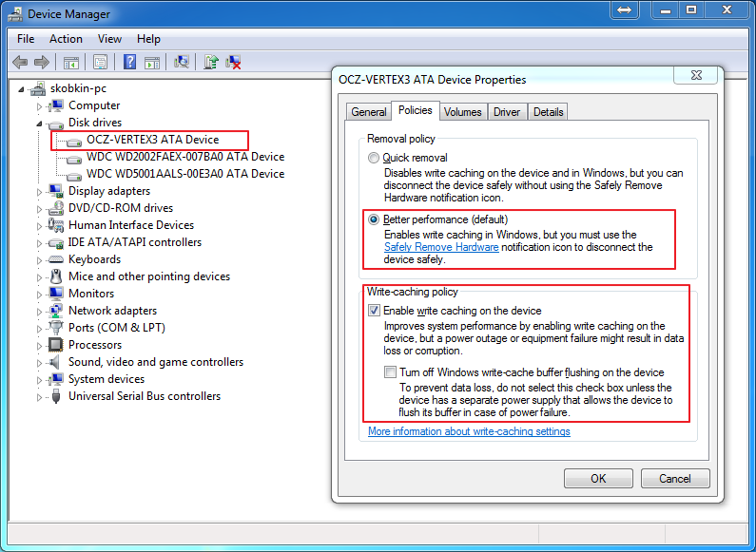Click the Back arrow in toolbar
Image resolution: width=756 pixels, height=552 pixels.
pyautogui.click(x=20, y=63)
